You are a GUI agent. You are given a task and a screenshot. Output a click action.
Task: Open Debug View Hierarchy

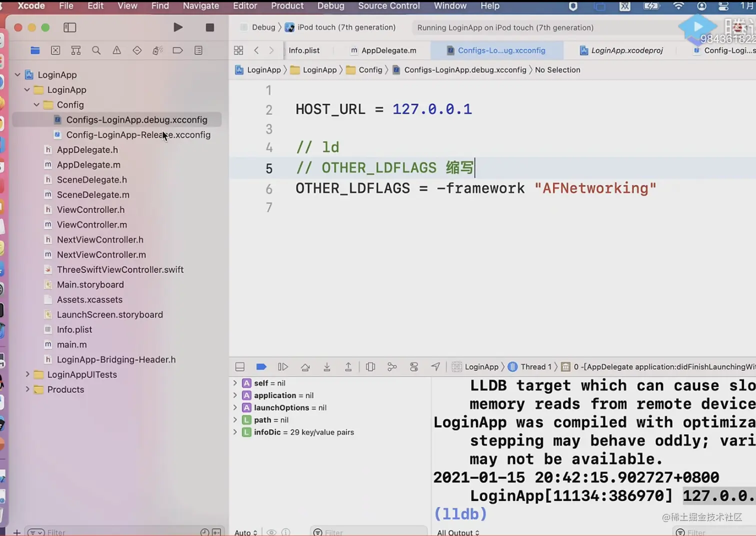click(x=370, y=367)
